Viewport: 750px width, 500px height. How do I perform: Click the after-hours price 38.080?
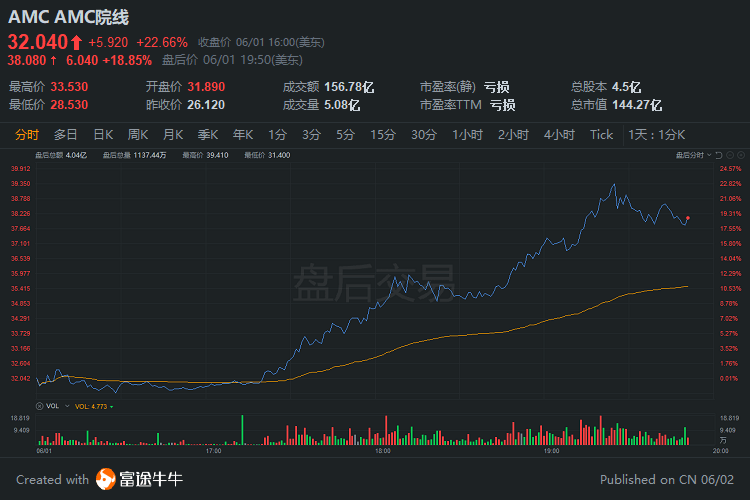point(27,60)
